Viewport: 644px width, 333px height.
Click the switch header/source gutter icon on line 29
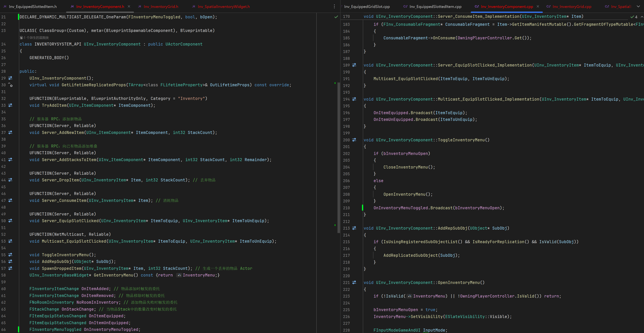pyautogui.click(x=10, y=78)
